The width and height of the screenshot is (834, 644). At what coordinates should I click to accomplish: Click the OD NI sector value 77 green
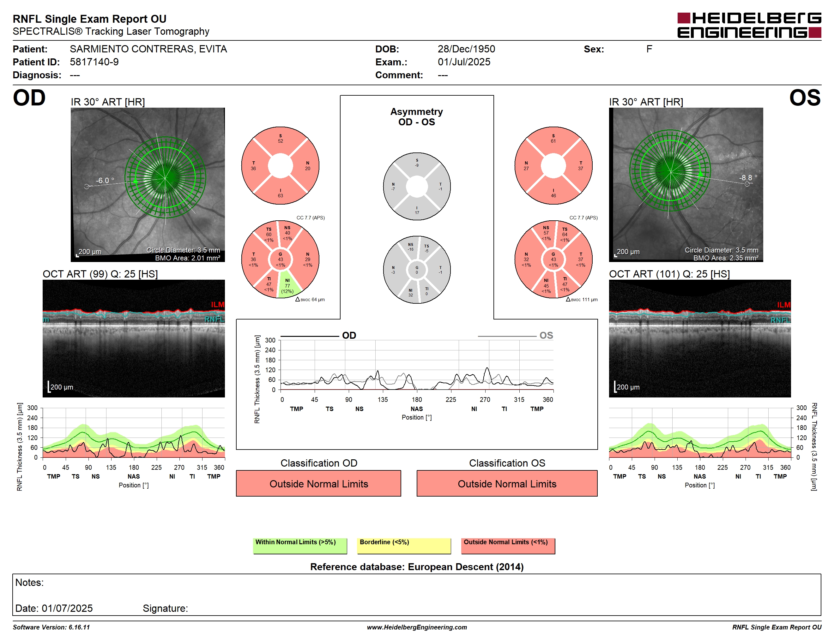point(287,286)
